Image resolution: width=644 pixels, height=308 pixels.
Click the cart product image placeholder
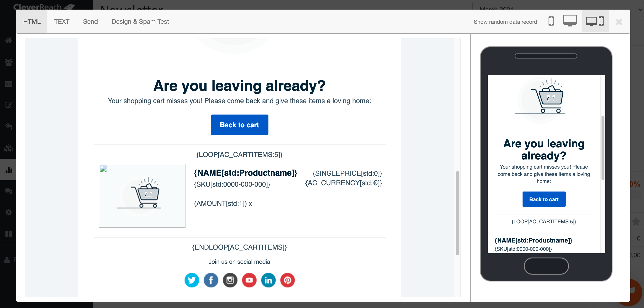click(x=142, y=196)
